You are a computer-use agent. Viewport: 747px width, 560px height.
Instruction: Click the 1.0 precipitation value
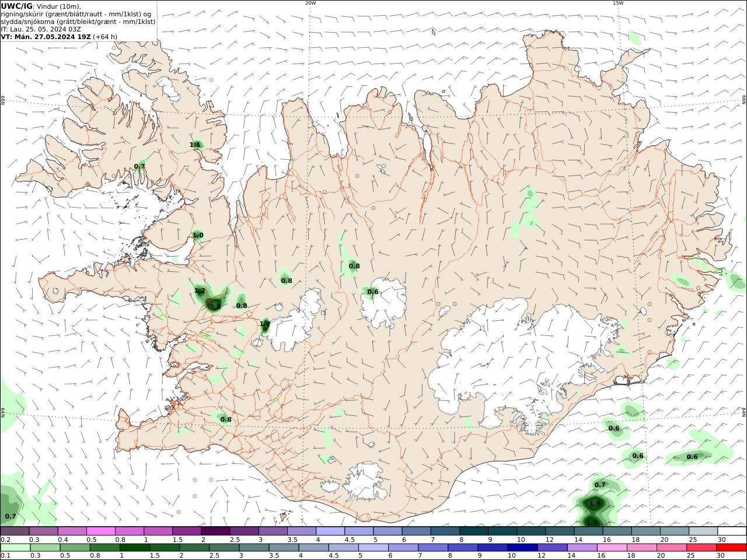198,235
